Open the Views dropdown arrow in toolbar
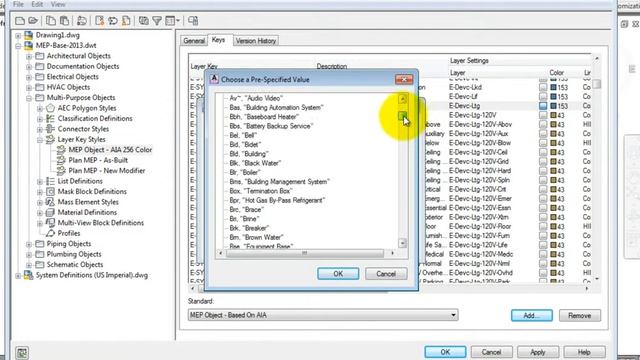 178,20
